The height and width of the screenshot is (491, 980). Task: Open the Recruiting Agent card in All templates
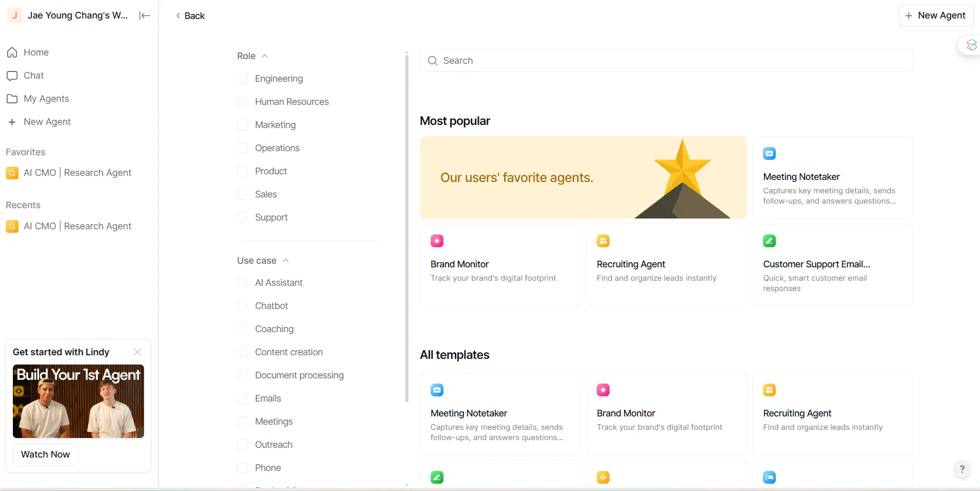tap(832, 414)
